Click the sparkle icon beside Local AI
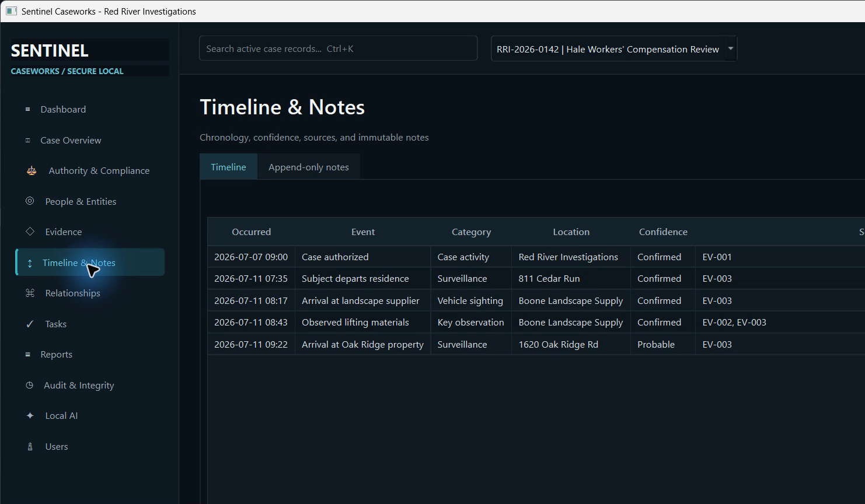Screen dimensions: 865x504 click(30, 415)
